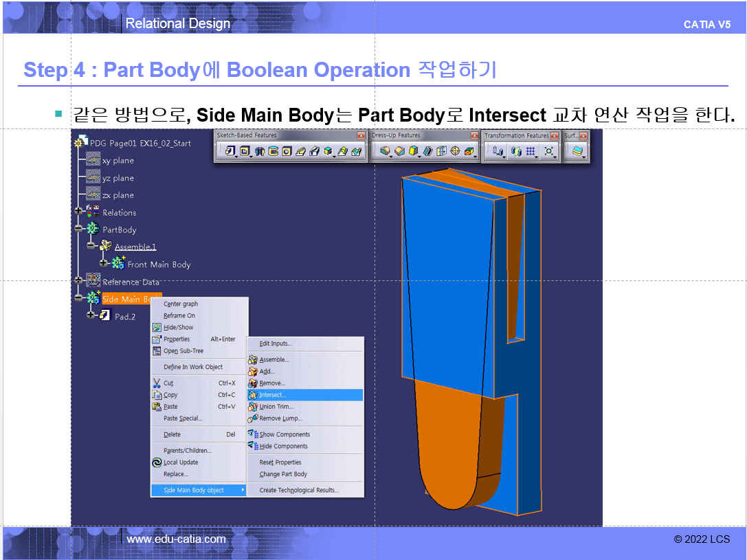747x560 pixels.
Task: Expand the Pad.2 node
Action: [x=91, y=316]
